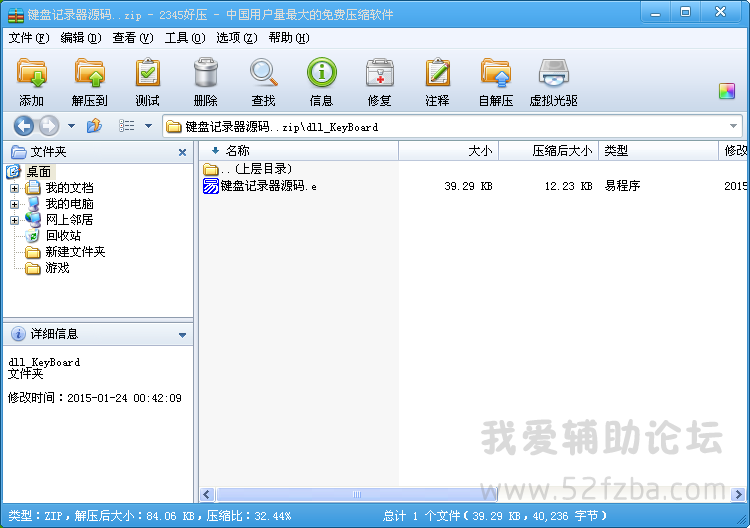Expand the 我的文档 tree node
The width and height of the screenshot is (750, 528).
[14, 188]
